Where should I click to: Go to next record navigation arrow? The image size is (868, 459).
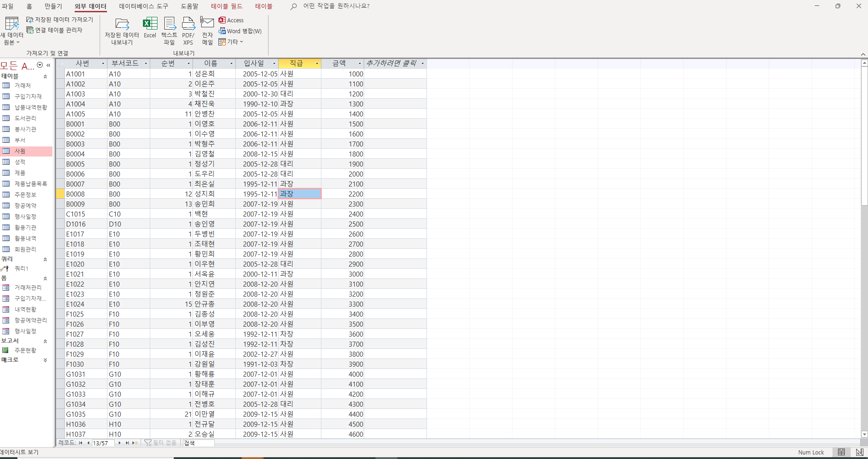(120, 443)
